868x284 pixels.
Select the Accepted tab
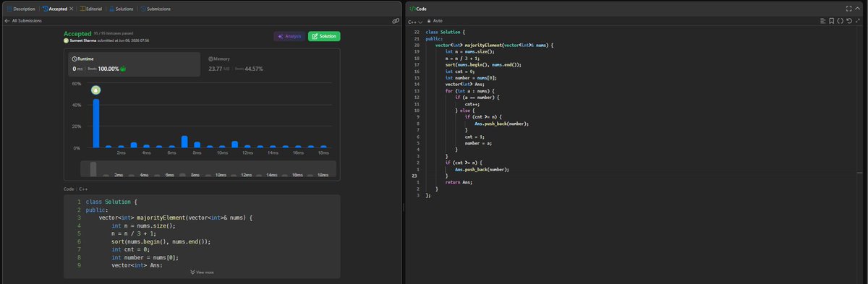point(55,8)
